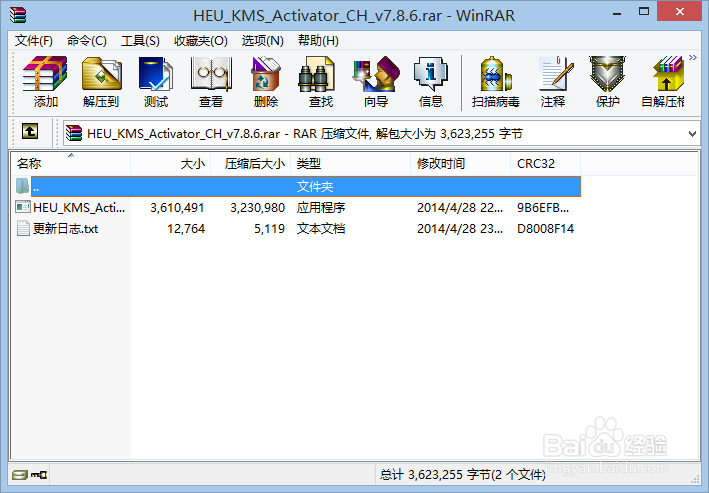The width and height of the screenshot is (709, 493).
Task: Maximize the WinRAR window
Action: pos(644,12)
